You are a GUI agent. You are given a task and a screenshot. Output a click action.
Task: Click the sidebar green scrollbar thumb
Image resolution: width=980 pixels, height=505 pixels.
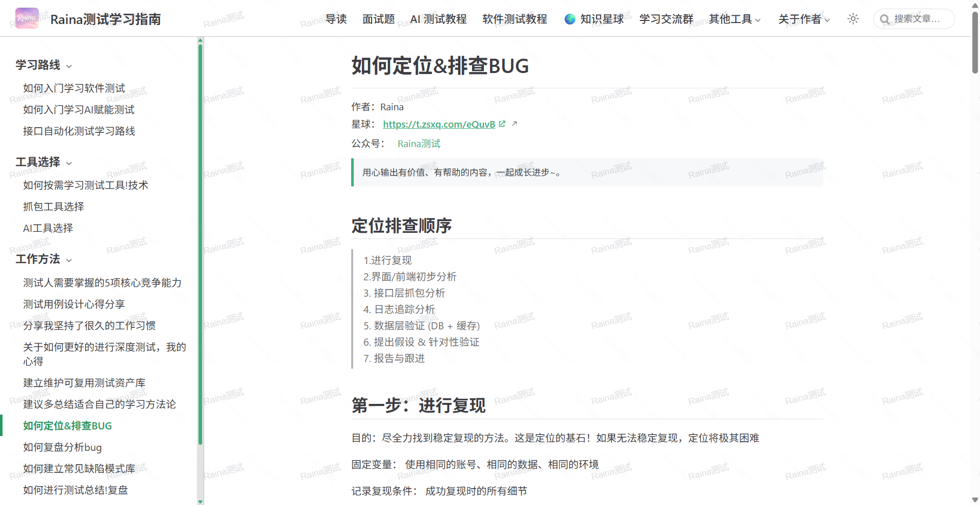click(x=200, y=245)
